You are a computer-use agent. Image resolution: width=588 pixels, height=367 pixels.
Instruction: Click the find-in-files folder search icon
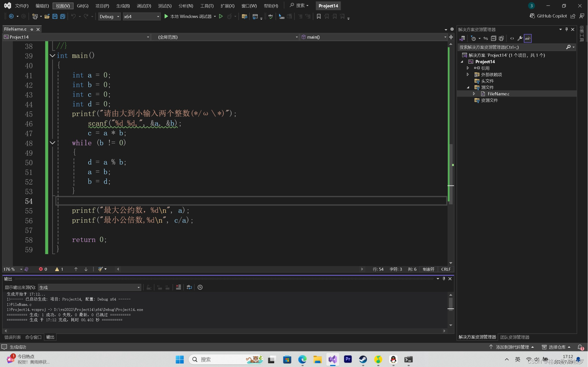tap(244, 16)
